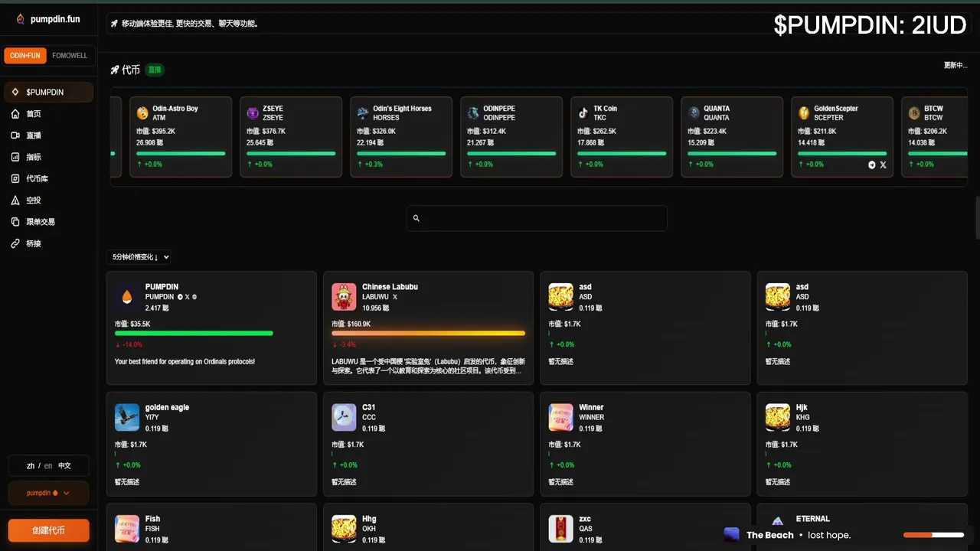Open the 代币库 token vault icon
Image resolution: width=980 pixels, height=551 pixels.
pyautogui.click(x=15, y=178)
